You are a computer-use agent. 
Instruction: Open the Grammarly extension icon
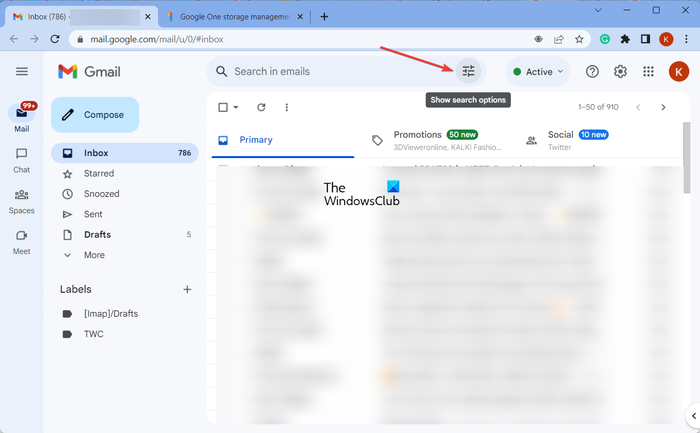click(x=604, y=39)
